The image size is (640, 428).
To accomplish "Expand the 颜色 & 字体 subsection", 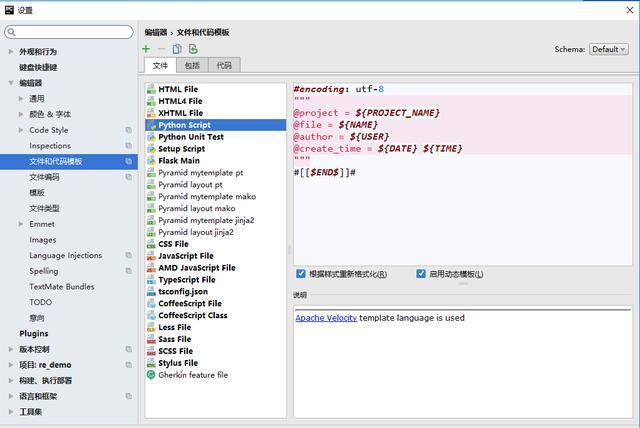I will coord(21,114).
